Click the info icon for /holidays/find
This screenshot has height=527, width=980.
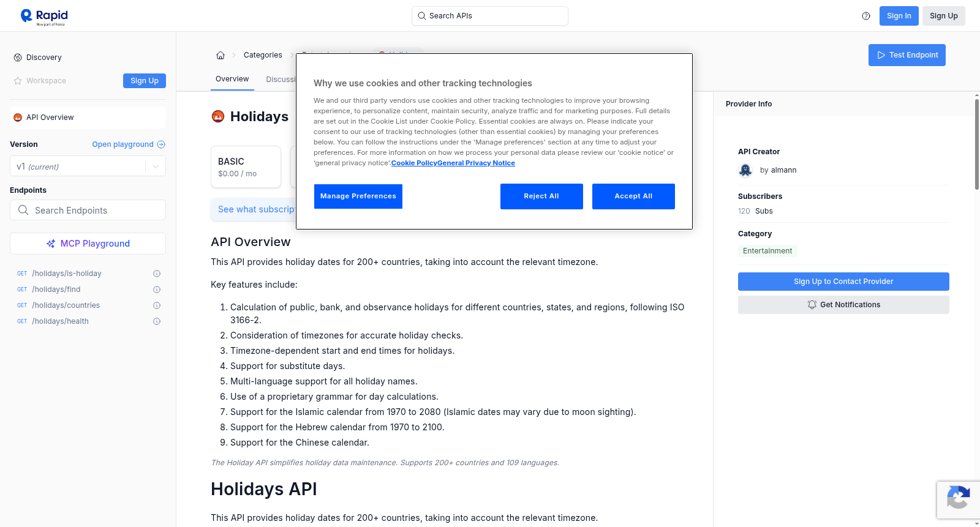[x=157, y=290]
